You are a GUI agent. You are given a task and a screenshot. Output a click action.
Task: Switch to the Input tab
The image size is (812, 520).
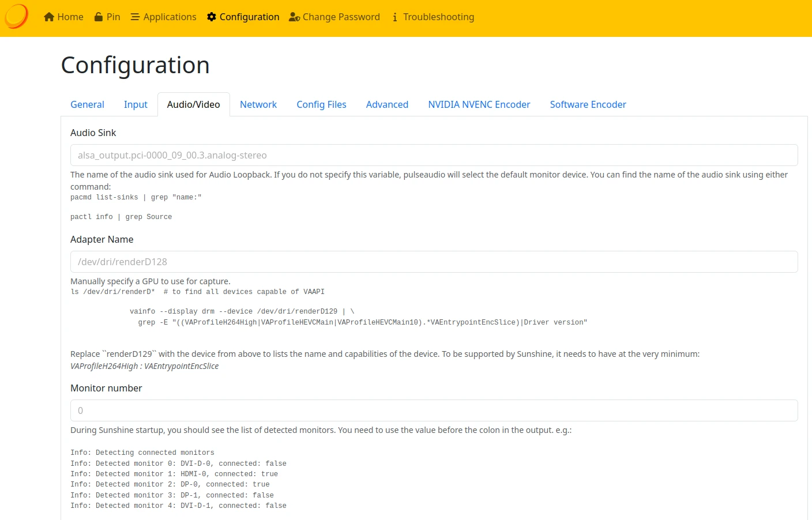click(136, 104)
